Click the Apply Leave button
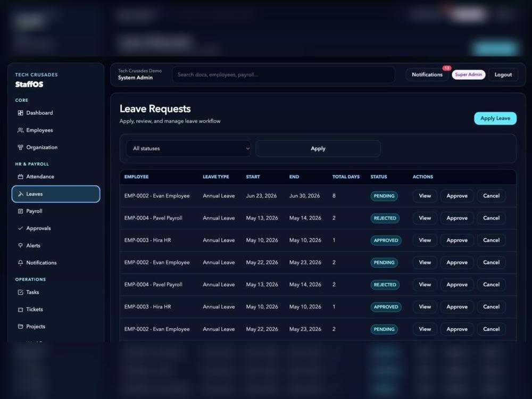 [495, 119]
